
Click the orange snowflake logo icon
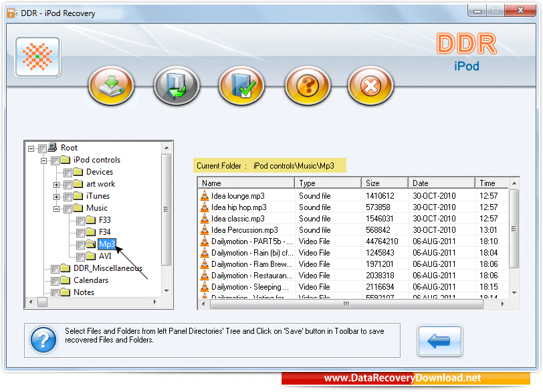tap(37, 57)
